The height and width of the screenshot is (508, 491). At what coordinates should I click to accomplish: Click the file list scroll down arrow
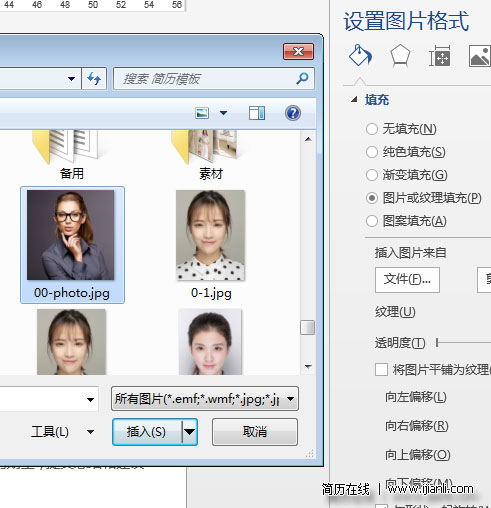coord(308,366)
